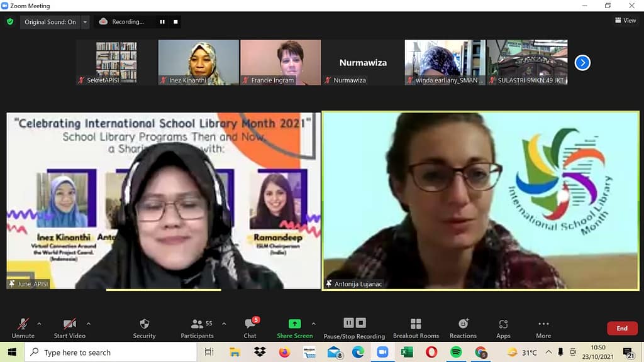The width and height of the screenshot is (644, 362).
Task: Open the Security shield options
Action: click(x=144, y=324)
